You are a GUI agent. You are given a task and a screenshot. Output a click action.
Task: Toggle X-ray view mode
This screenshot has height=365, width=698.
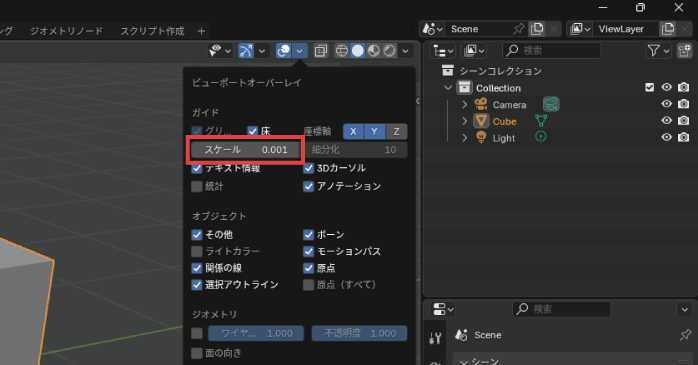pyautogui.click(x=321, y=51)
